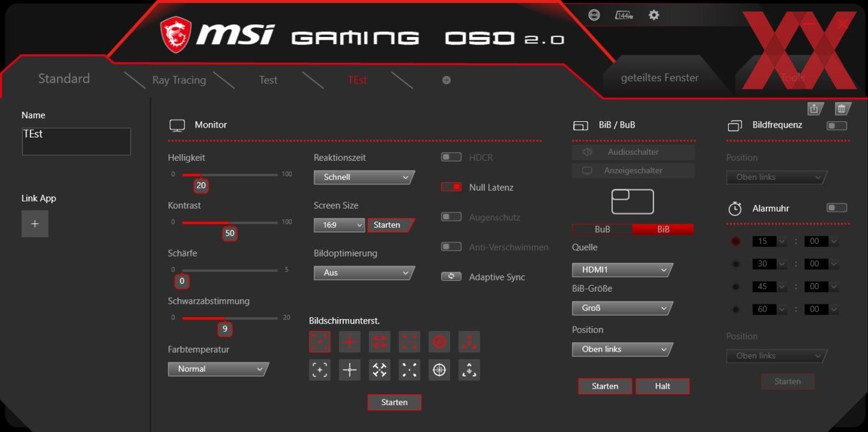
Task: Select the 15 minute alarm radio
Action: [736, 241]
